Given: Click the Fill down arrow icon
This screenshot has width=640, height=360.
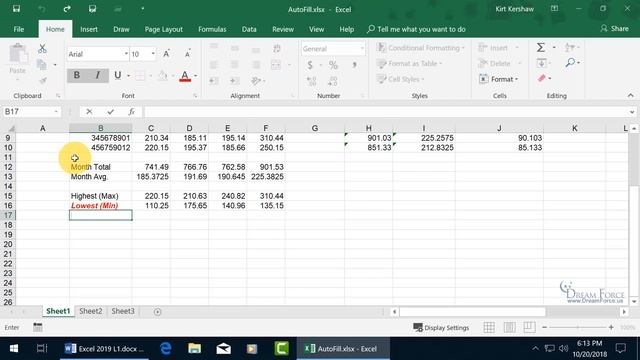Looking at the screenshot, I should point(542,63).
